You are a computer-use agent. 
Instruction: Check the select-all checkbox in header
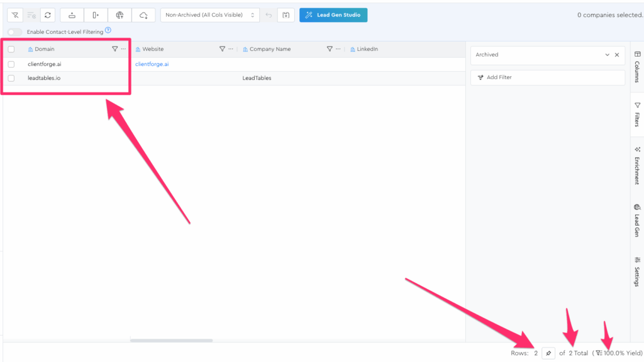11,49
